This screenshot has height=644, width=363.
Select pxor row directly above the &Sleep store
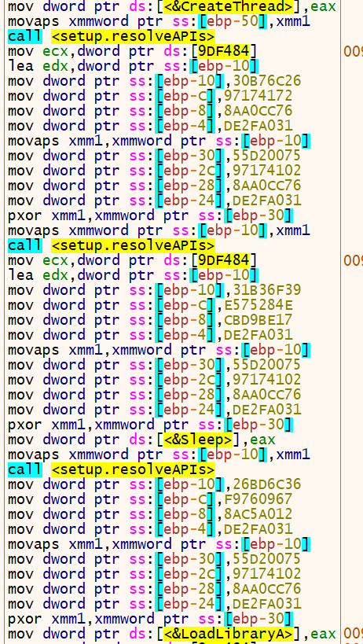(150, 425)
